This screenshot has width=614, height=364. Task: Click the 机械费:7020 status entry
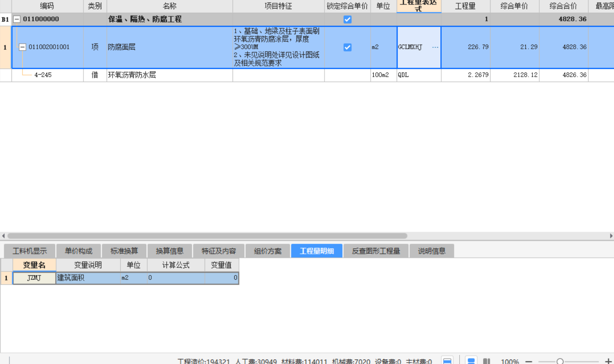pyautogui.click(x=351, y=362)
